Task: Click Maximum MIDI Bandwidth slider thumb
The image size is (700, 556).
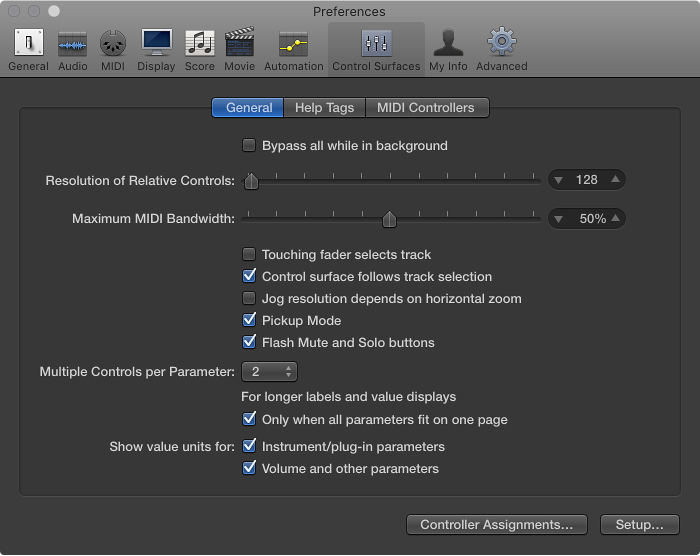Action: (389, 219)
